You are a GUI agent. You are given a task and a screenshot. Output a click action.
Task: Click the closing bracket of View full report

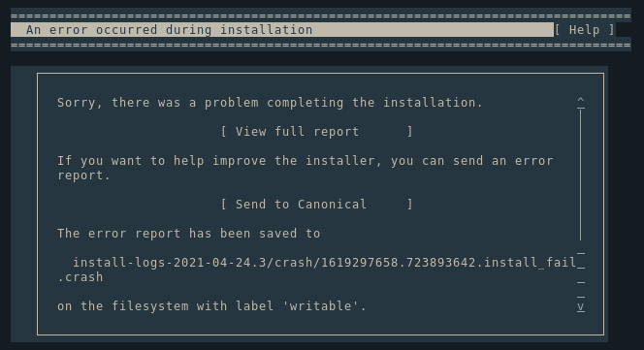point(409,132)
